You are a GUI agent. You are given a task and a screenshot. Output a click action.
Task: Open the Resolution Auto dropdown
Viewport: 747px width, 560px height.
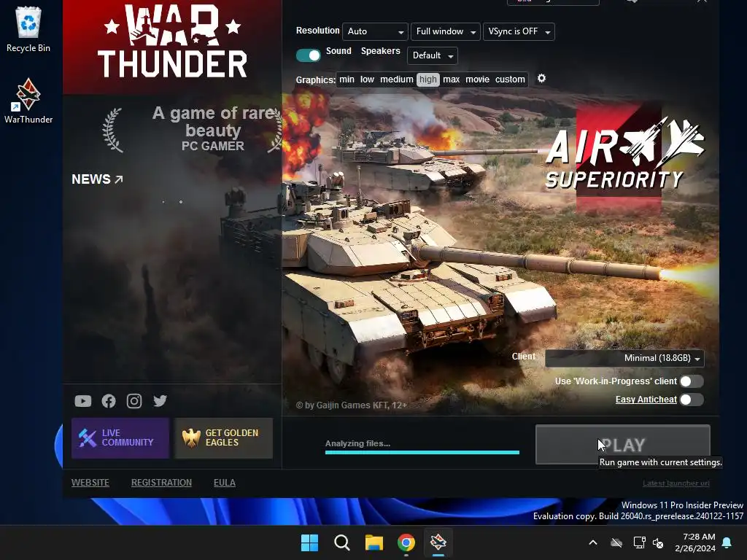pos(376,31)
